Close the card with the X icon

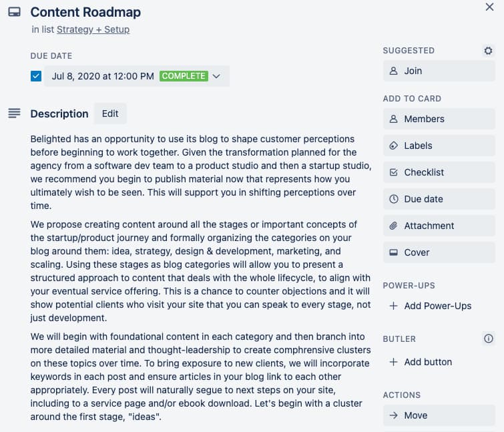(489, 7)
